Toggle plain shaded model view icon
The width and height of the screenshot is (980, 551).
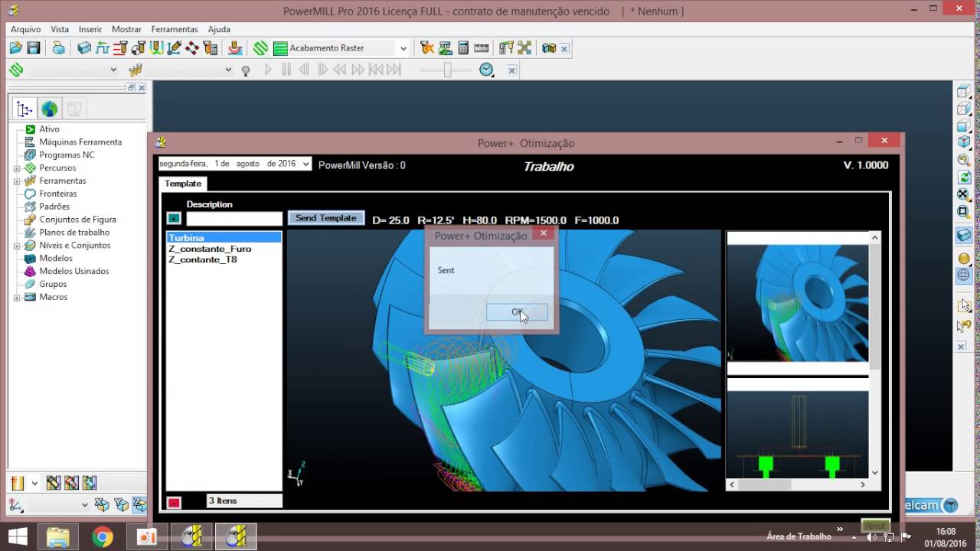[964, 235]
